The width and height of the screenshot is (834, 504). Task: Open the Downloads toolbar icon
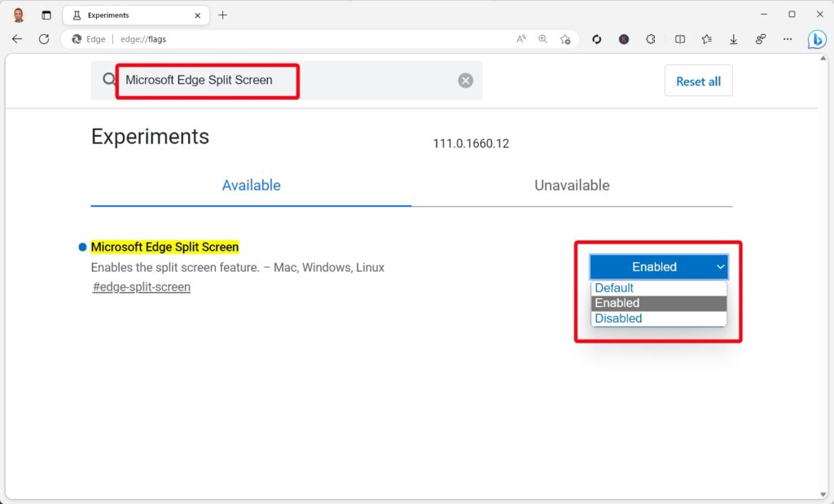(x=734, y=39)
